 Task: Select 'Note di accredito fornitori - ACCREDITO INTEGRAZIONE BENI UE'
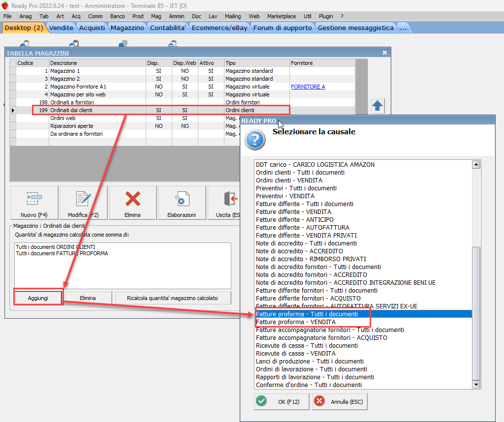click(363, 283)
